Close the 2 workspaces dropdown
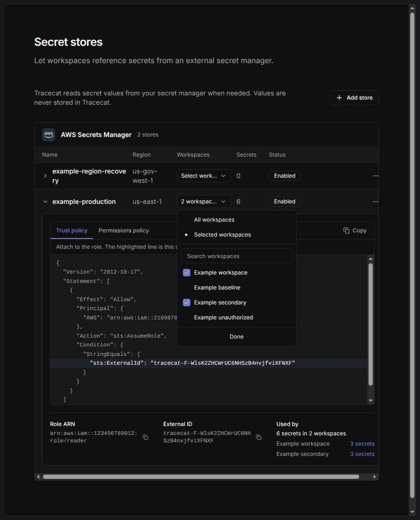The height and width of the screenshot is (520, 420). tap(203, 202)
